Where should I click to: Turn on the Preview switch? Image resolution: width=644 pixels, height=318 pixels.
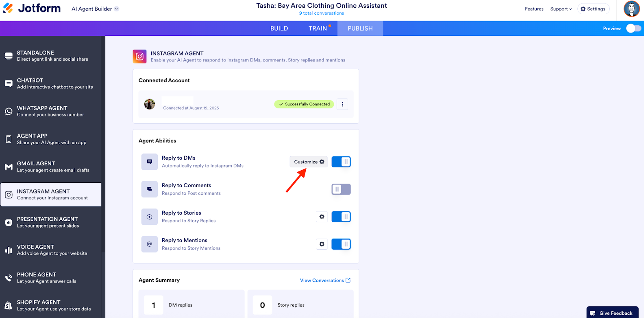point(633,29)
